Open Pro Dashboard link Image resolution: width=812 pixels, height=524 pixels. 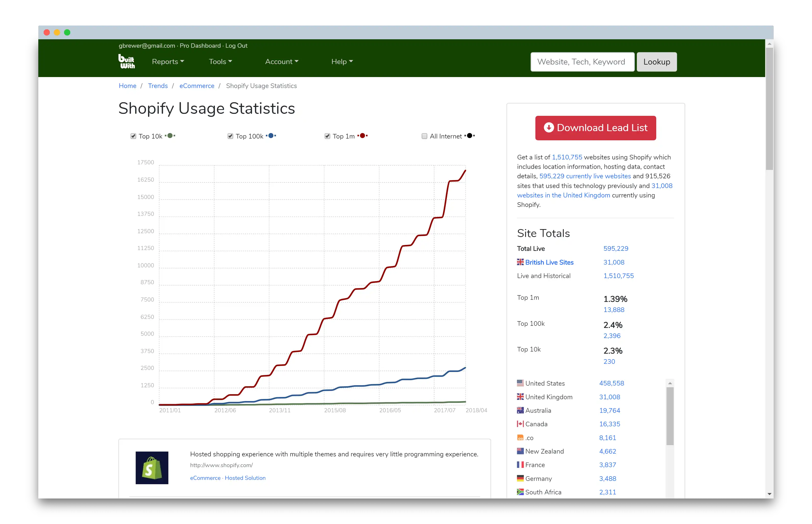(200, 46)
